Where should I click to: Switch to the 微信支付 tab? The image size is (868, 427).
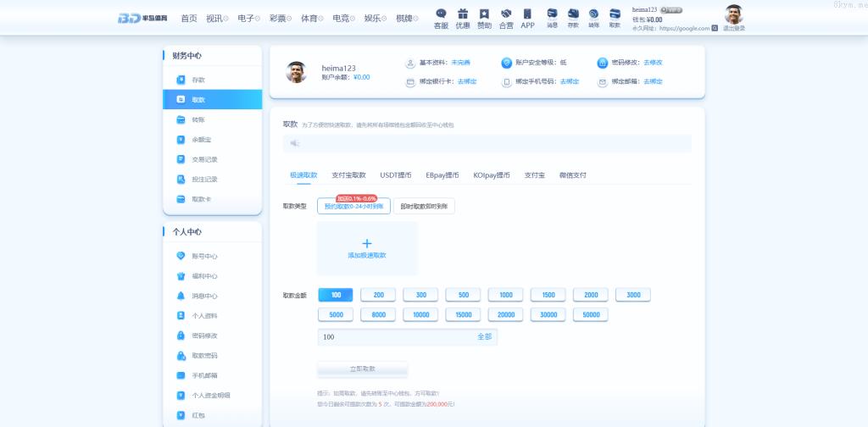tap(572, 175)
